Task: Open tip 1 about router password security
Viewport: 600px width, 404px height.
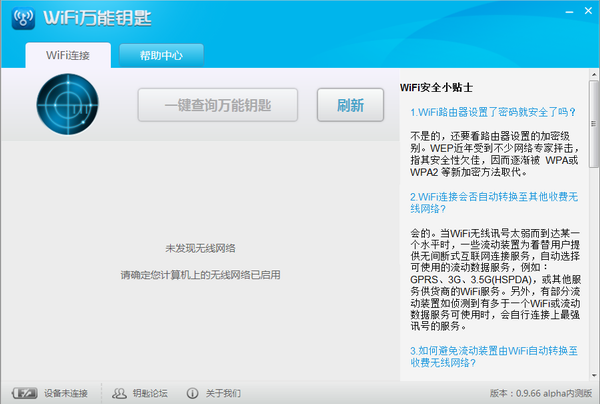Action: point(493,112)
